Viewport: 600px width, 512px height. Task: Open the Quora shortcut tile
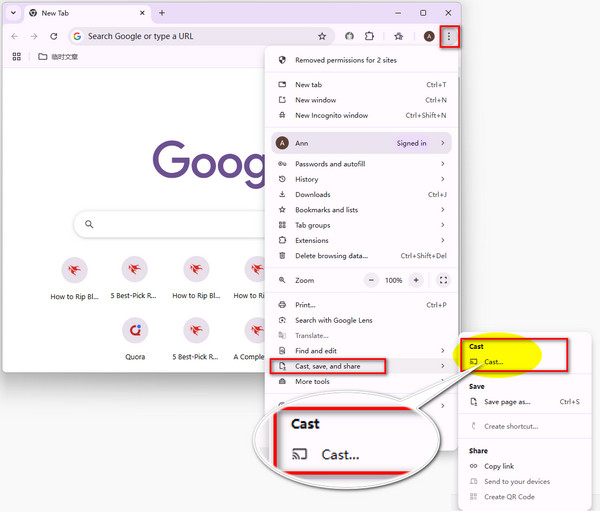click(135, 339)
